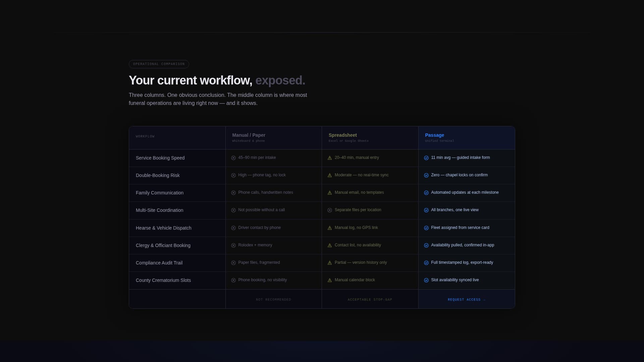Image resolution: width=644 pixels, height=362 pixels.
Task: Click the warning triangle beside '20–40 min, manual entry'
Action: (330, 158)
